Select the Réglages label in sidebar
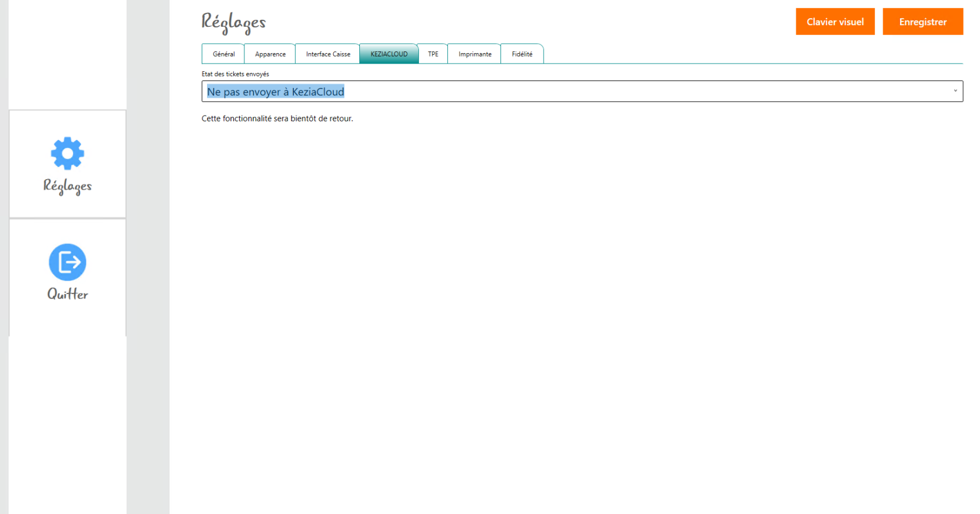This screenshot has height=514, width=980. pos(68,186)
